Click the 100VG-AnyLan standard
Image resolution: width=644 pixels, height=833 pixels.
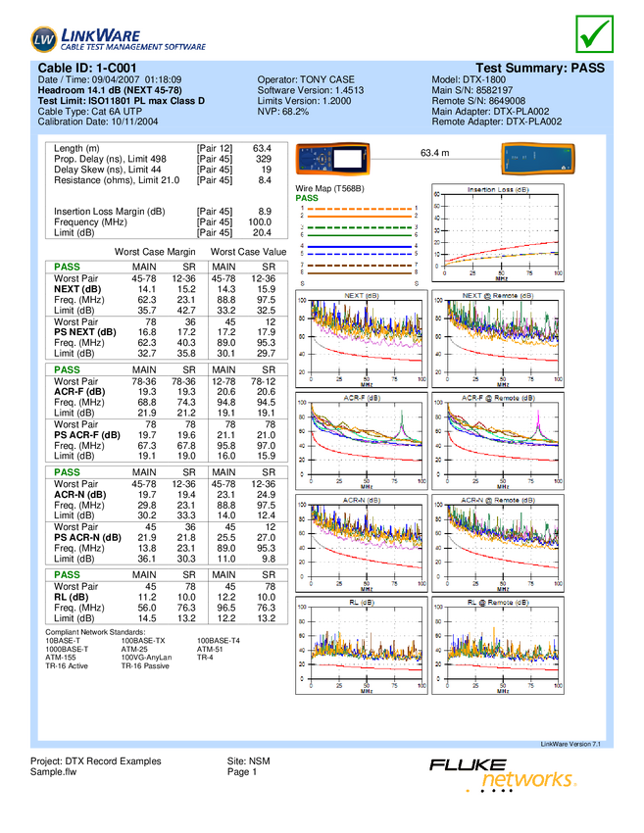click(147, 658)
